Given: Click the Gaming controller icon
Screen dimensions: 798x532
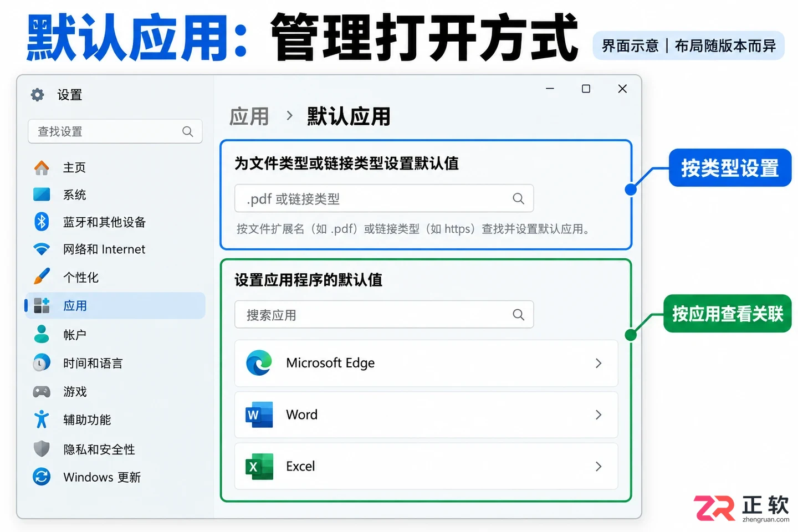Looking at the screenshot, I should (x=42, y=392).
